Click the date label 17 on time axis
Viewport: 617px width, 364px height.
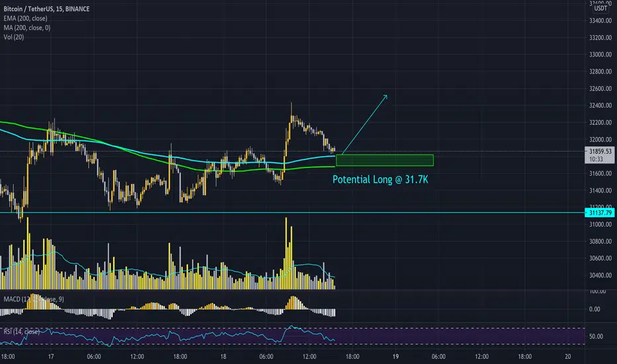(x=51, y=357)
